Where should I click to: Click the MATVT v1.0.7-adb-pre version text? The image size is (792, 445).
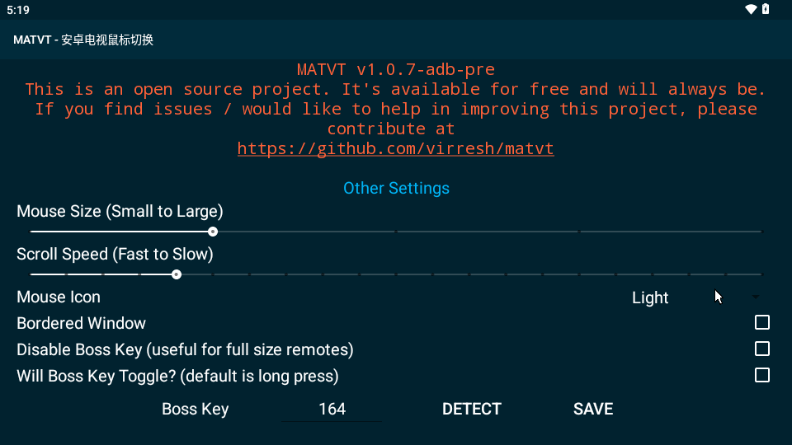(396, 69)
